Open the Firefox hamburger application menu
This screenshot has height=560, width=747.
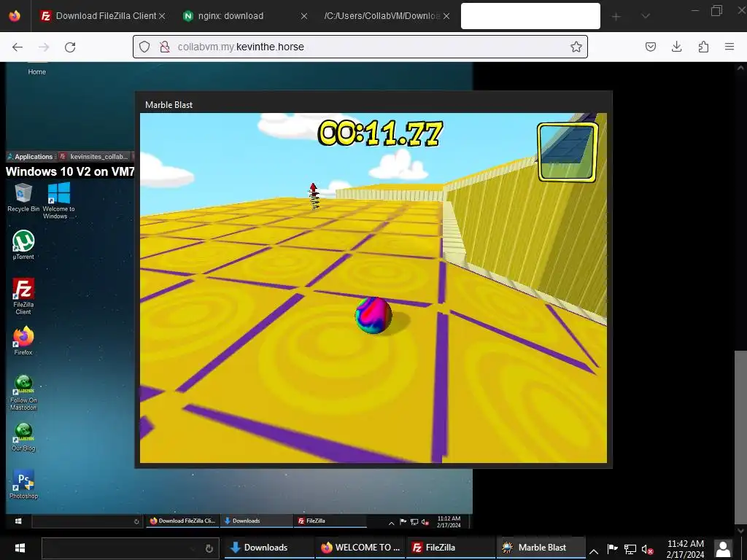(x=729, y=47)
